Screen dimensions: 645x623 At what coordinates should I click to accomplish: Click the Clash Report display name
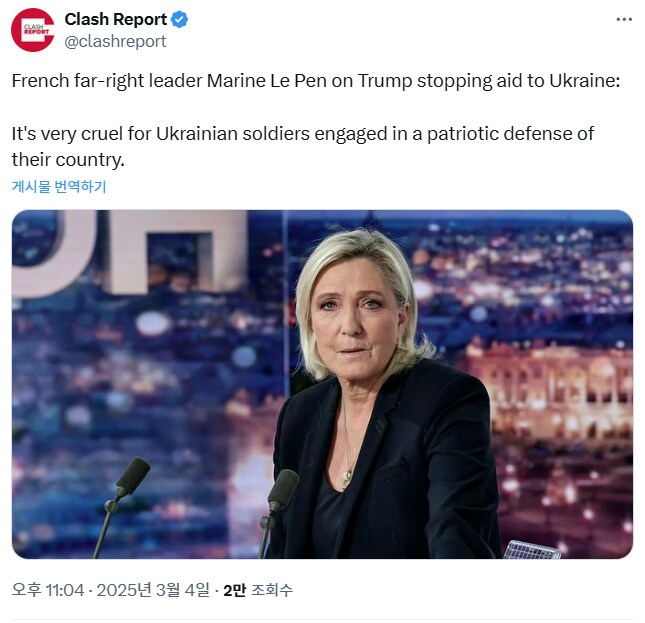[115, 20]
